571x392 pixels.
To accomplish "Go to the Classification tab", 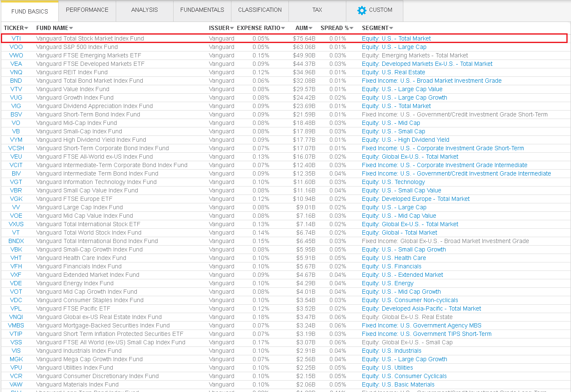I will coord(260,10).
